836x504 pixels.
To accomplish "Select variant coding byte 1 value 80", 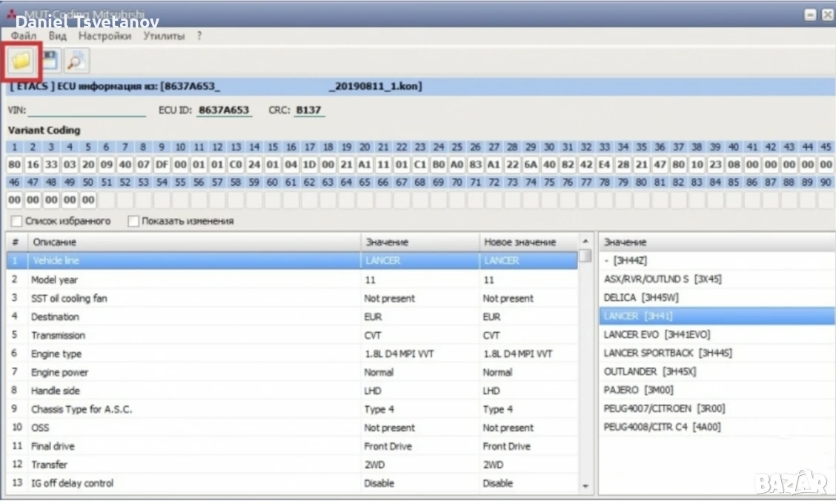I will pos(14,165).
